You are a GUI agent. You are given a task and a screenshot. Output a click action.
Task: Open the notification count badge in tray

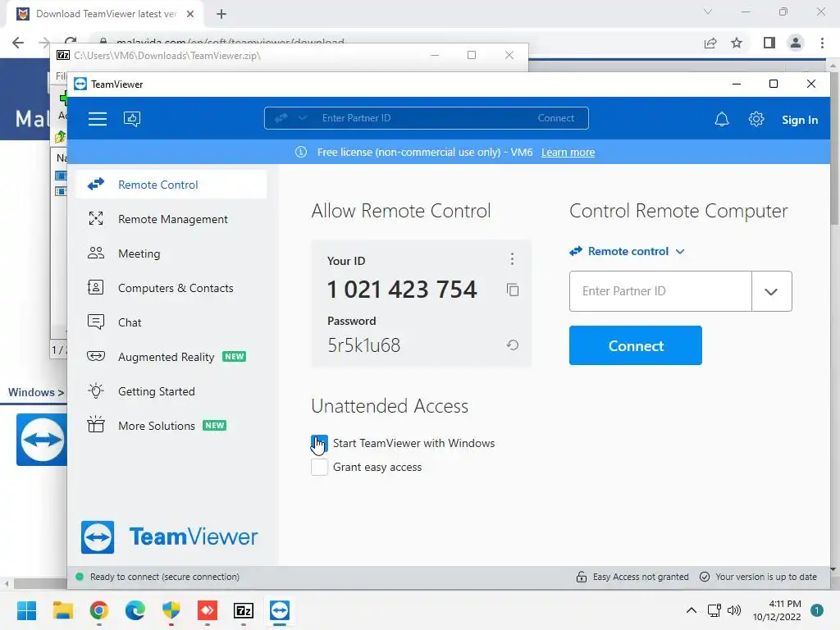[817, 610]
